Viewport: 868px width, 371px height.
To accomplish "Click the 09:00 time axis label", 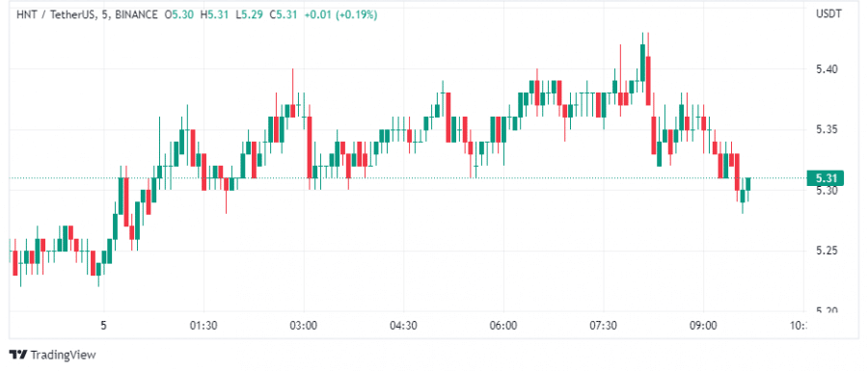I will pos(703,326).
